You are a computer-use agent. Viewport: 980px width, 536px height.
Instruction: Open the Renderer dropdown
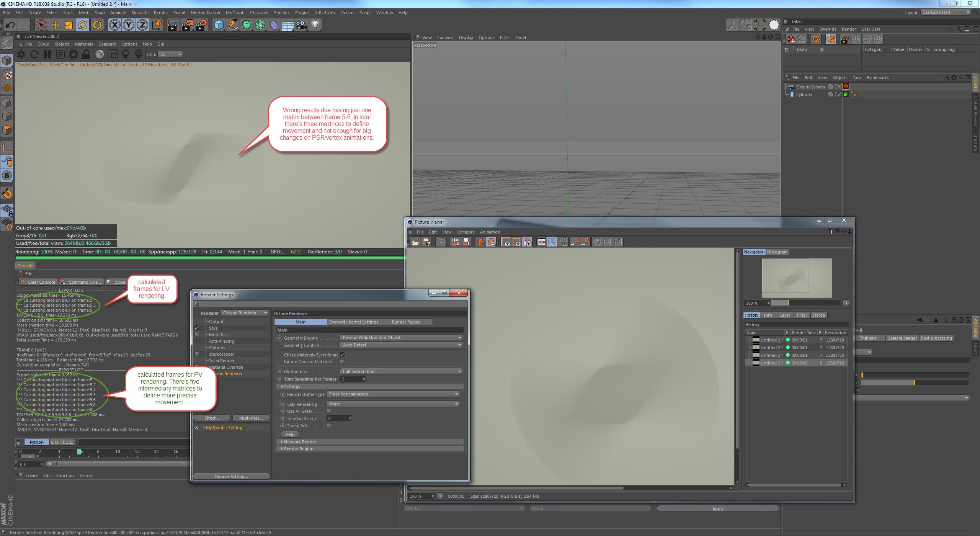pyautogui.click(x=245, y=313)
